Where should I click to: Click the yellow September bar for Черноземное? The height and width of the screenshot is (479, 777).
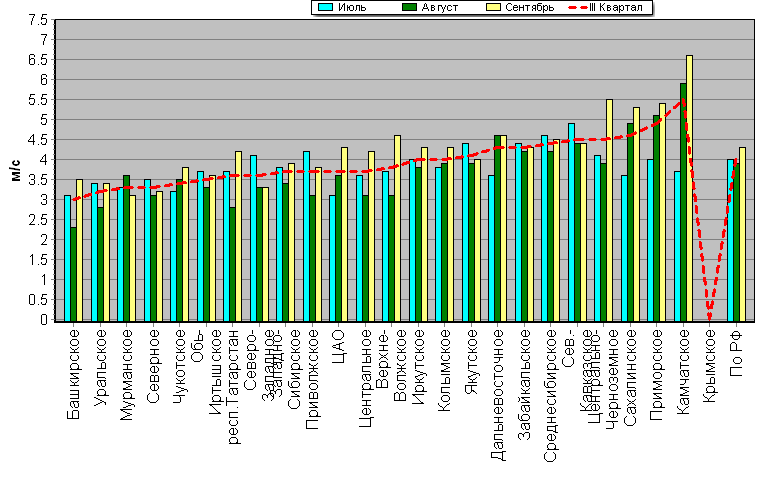610,210
